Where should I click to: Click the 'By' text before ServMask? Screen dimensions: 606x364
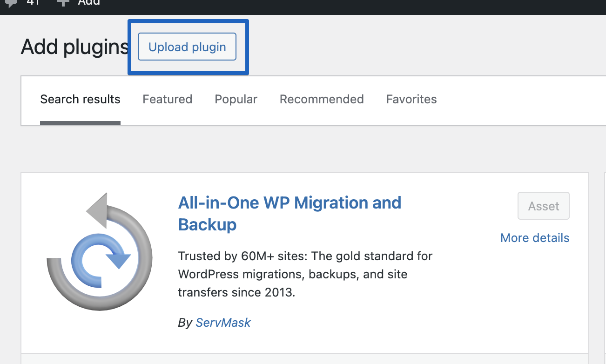click(185, 323)
